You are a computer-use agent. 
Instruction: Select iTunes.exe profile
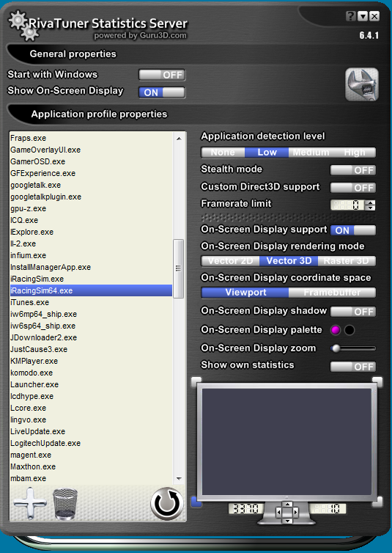coord(91,302)
